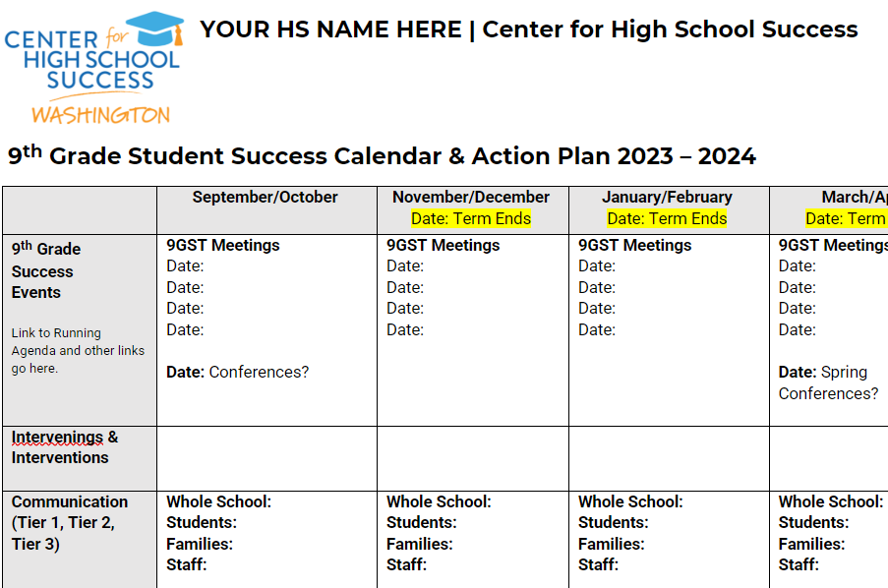Image resolution: width=888 pixels, height=588 pixels.
Task: Click the Calendar & Action Plan 2023–2024 heading
Action: 382,155
